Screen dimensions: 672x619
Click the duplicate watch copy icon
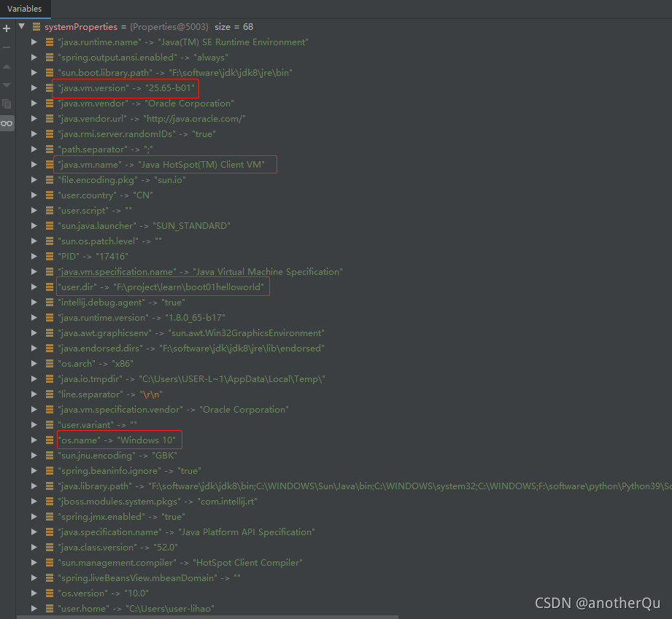coord(7,104)
